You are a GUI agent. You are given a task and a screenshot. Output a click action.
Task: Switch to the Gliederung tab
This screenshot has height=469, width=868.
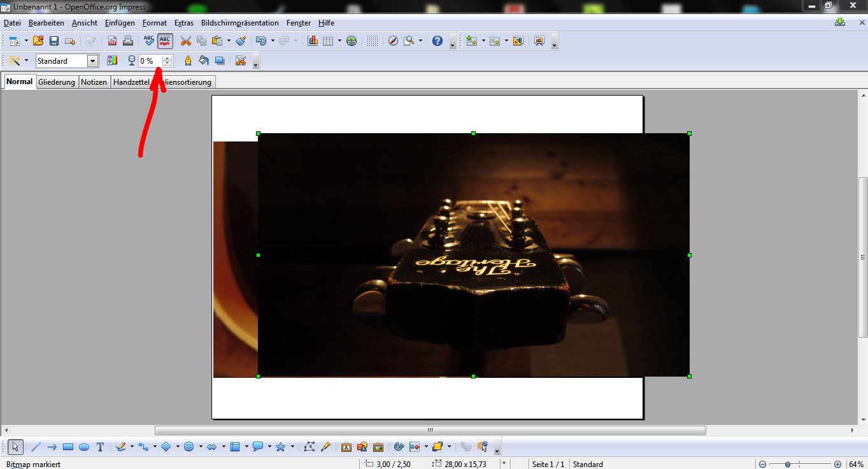click(57, 82)
